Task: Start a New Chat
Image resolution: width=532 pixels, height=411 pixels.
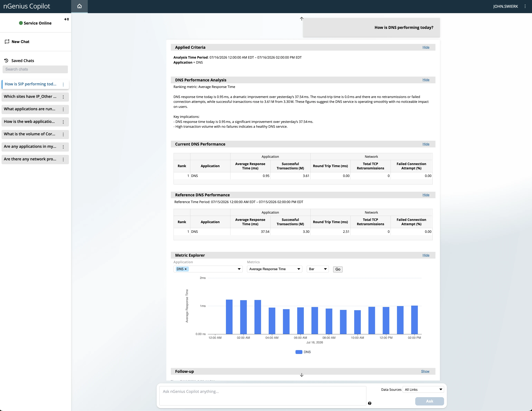Action: pos(20,42)
